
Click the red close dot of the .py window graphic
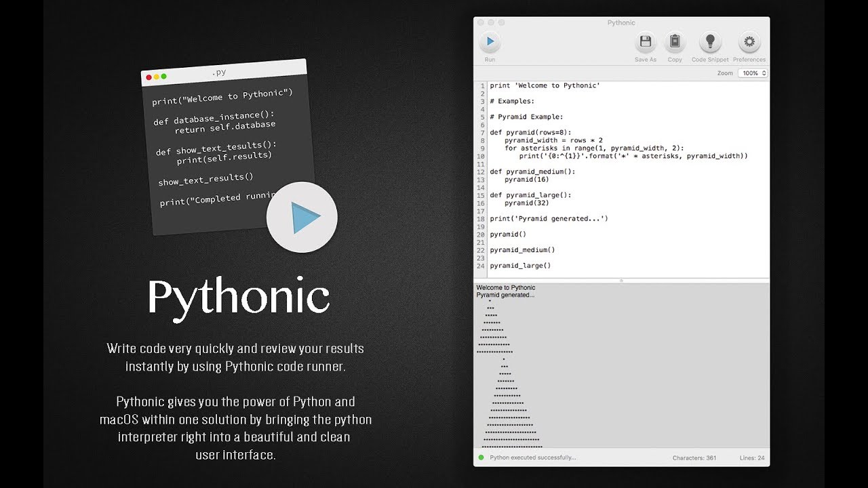click(149, 78)
